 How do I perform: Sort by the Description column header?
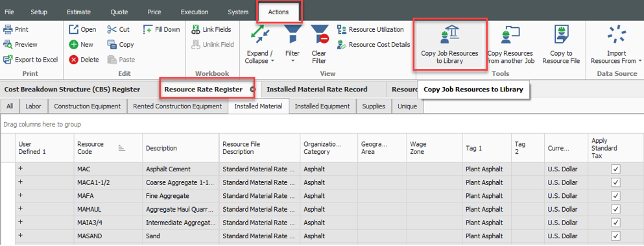coord(181,148)
